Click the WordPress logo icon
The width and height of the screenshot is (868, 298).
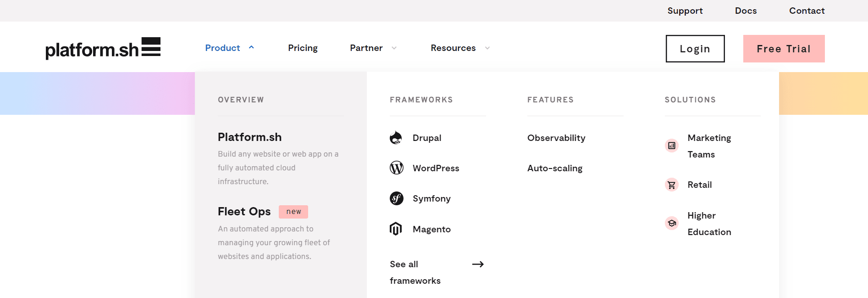coord(396,168)
